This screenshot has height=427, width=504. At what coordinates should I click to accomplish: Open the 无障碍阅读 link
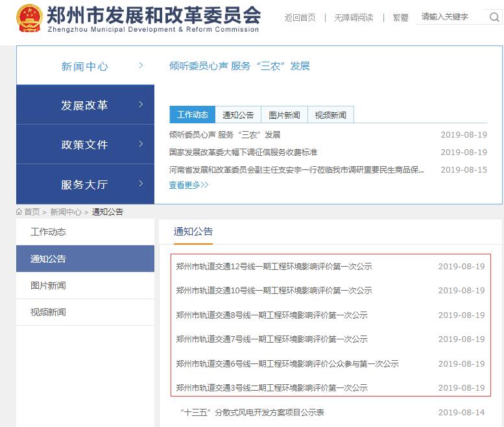coord(354,18)
